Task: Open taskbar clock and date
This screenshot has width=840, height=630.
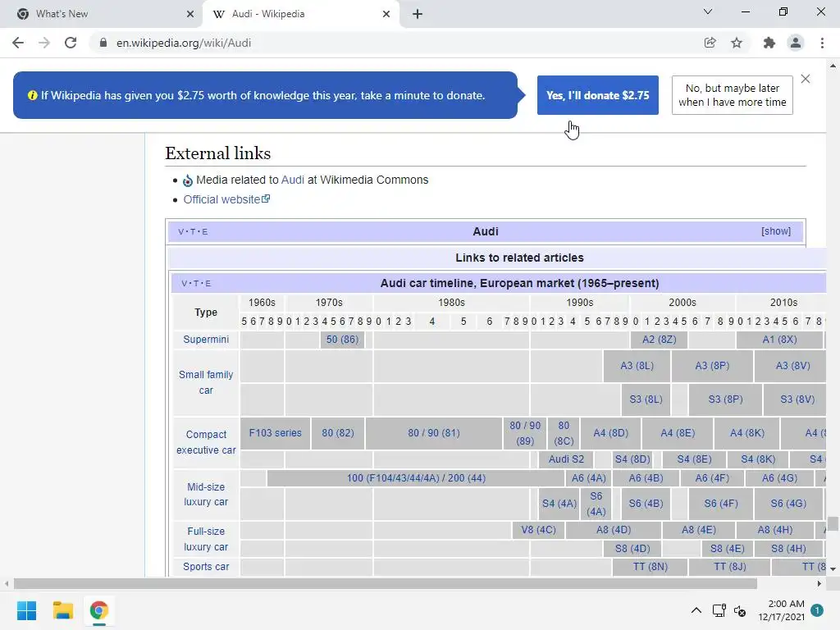Action: pos(781,610)
